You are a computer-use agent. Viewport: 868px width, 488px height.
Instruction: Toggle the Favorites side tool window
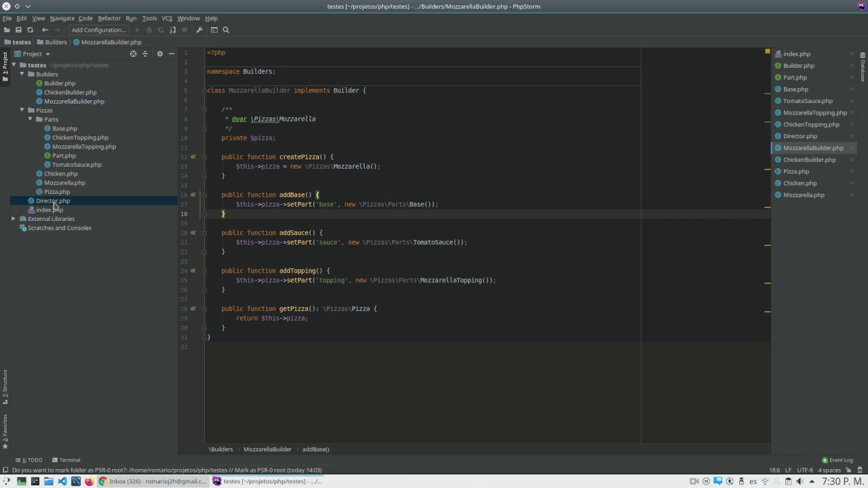5,431
